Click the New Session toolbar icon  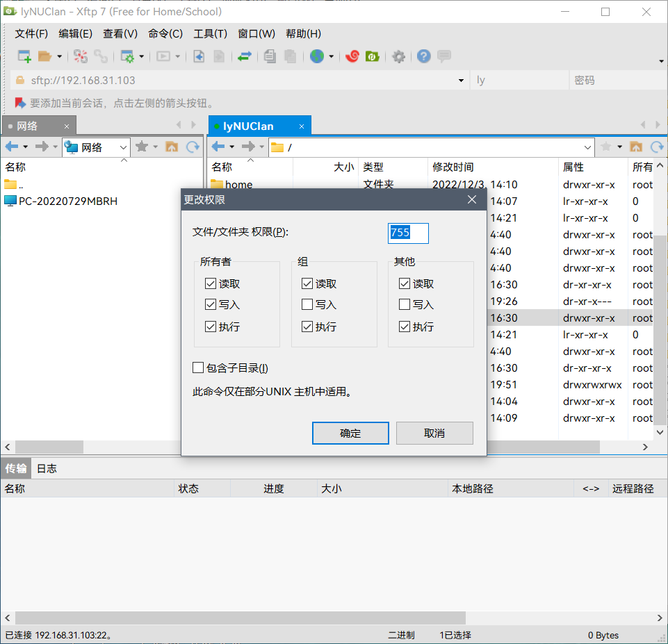[24, 56]
